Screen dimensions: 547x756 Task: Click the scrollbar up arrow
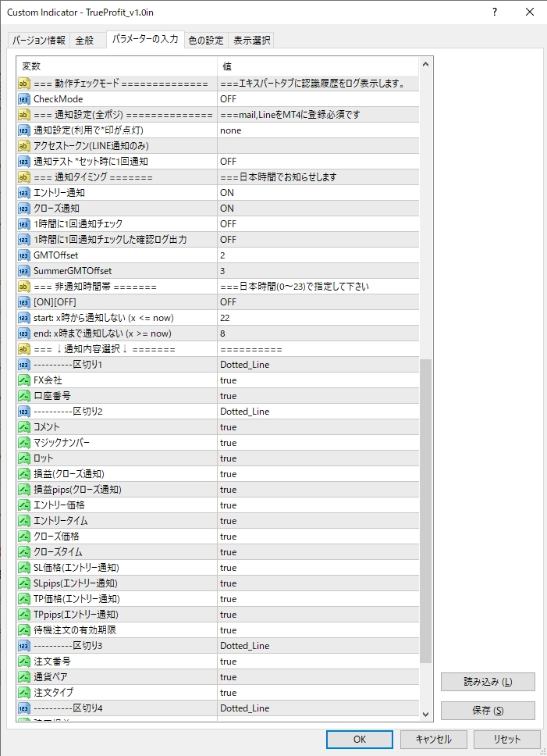[x=425, y=65]
